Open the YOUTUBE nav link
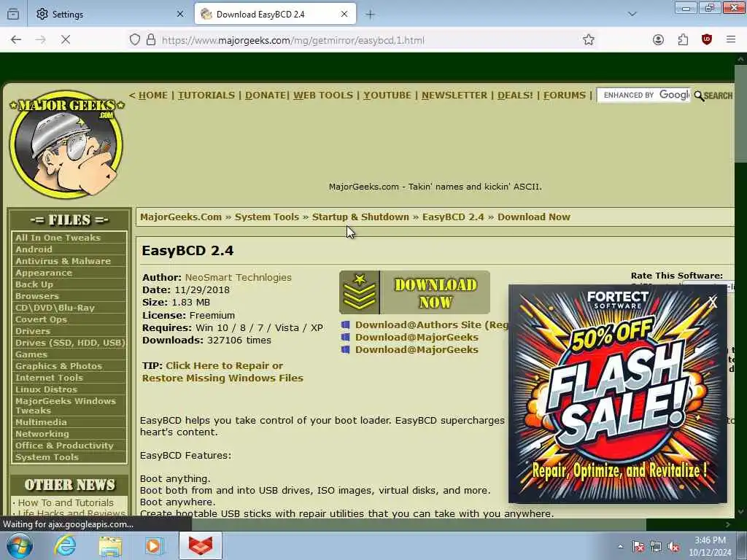The width and height of the screenshot is (747, 560). point(387,96)
